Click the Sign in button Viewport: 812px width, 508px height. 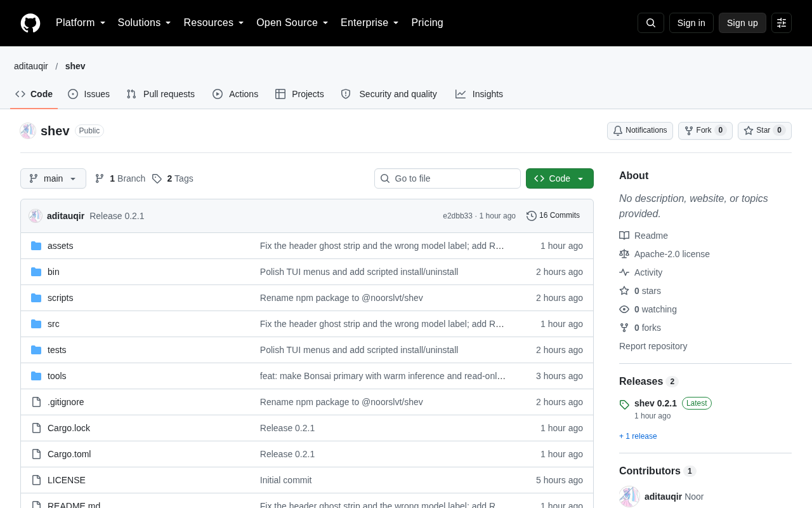[691, 23]
